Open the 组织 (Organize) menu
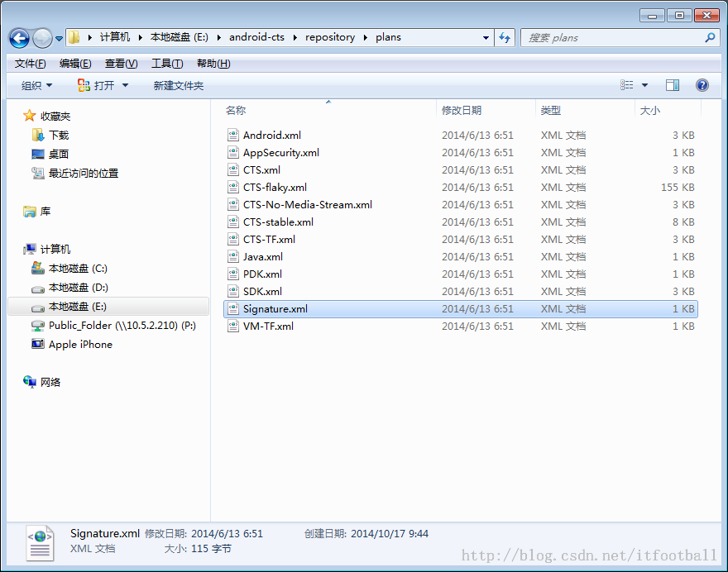This screenshot has width=728, height=572. (x=36, y=85)
